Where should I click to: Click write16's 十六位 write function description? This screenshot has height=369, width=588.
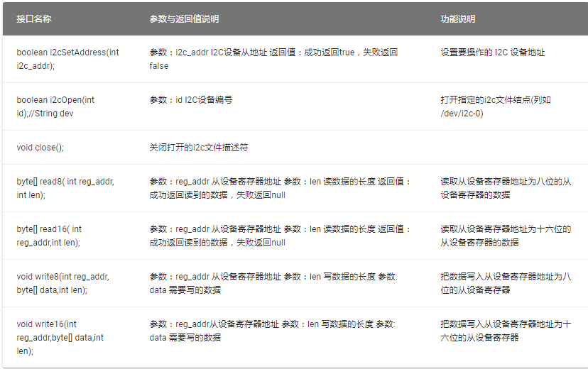point(505,331)
